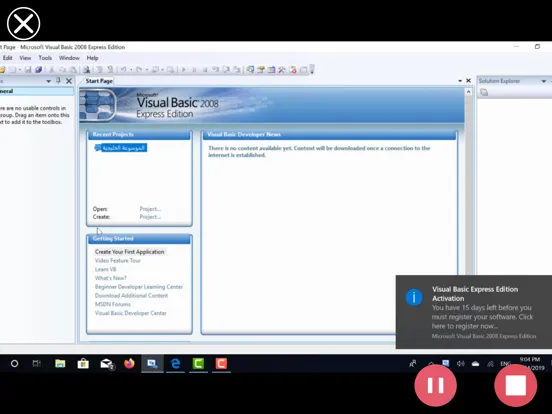Click the Step Over toolbar icon
Viewport: 552px width, 414px height.
tap(226, 70)
